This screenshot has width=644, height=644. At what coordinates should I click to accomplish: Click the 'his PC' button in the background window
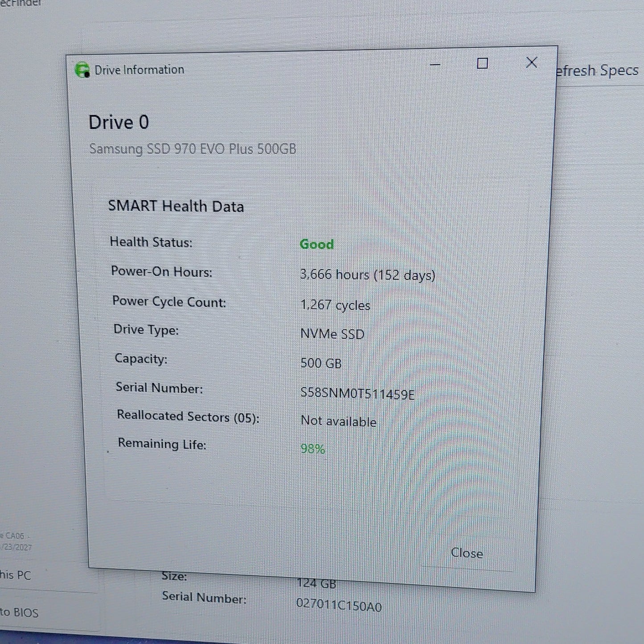click(x=16, y=575)
